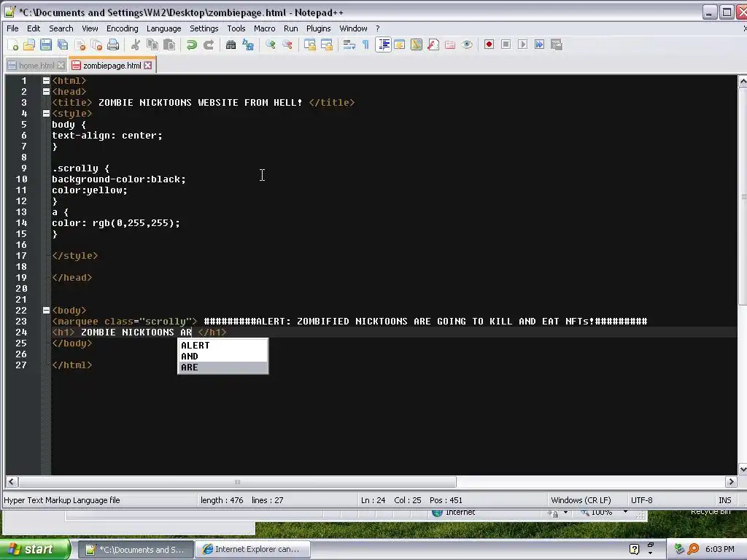
Task: Start macro recording with the red dot
Action: [x=489, y=44]
